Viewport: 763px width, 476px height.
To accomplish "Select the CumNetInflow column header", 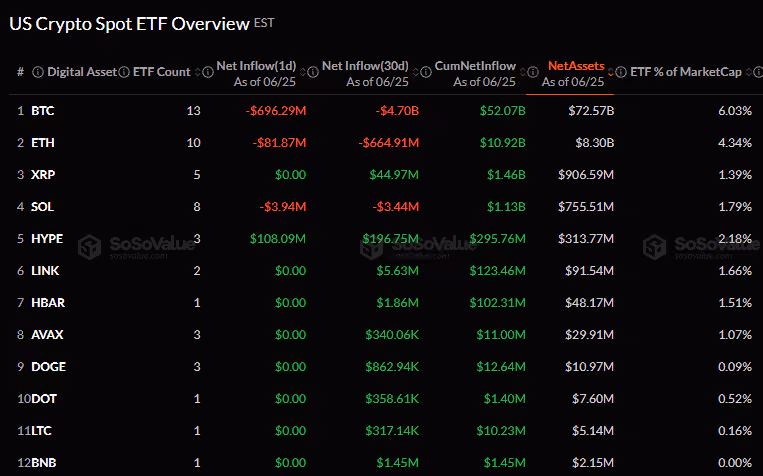I will pyautogui.click(x=475, y=66).
